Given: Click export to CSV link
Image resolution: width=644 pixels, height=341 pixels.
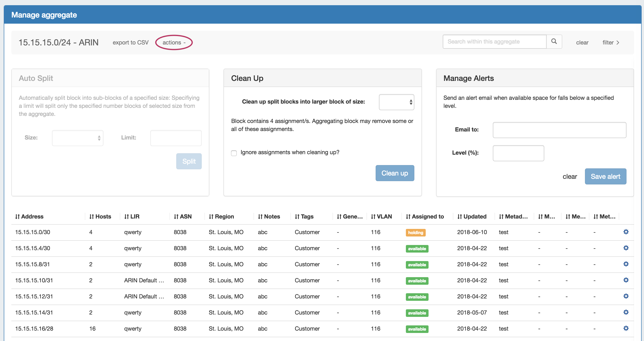Looking at the screenshot, I should pos(130,43).
